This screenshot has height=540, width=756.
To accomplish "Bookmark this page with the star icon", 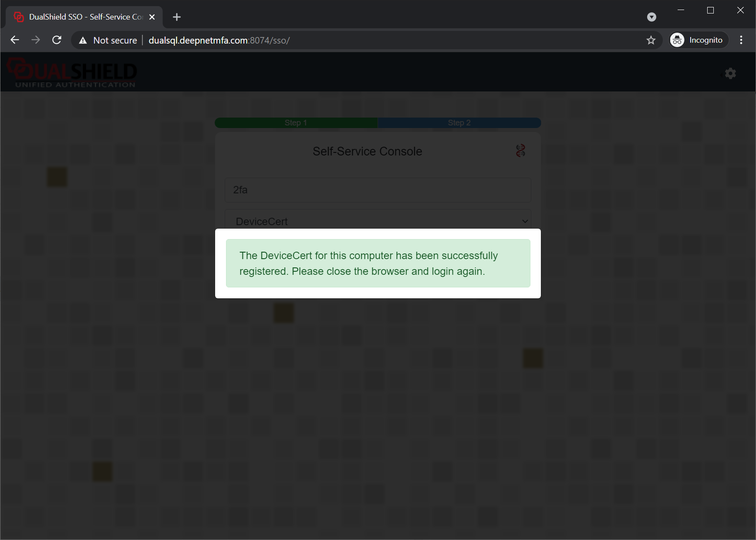I will [651, 40].
